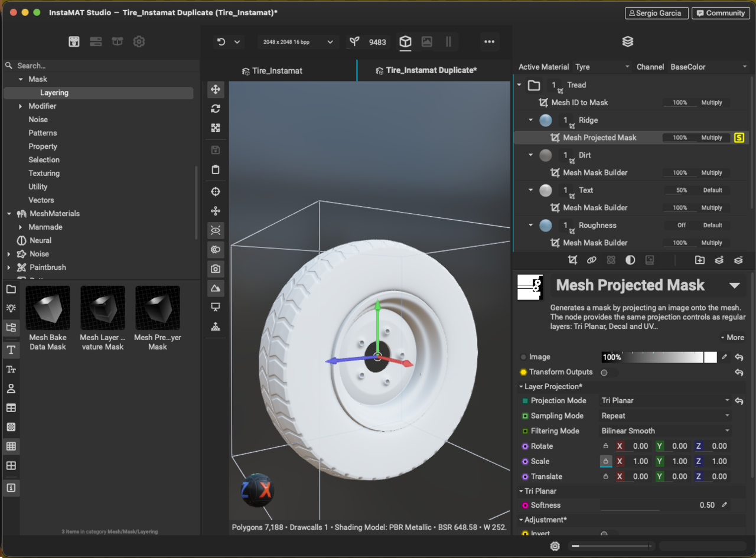Toggle the Rotate lock icon
The height and width of the screenshot is (558, 756).
[x=605, y=446]
